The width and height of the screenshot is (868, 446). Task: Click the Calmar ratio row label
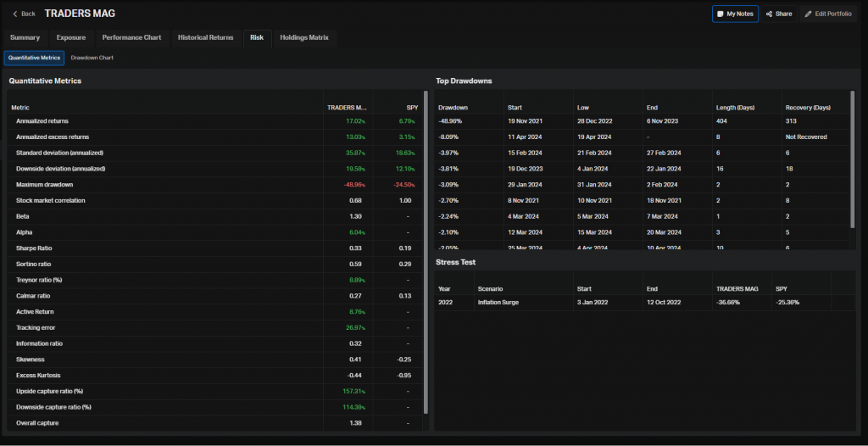click(x=33, y=296)
